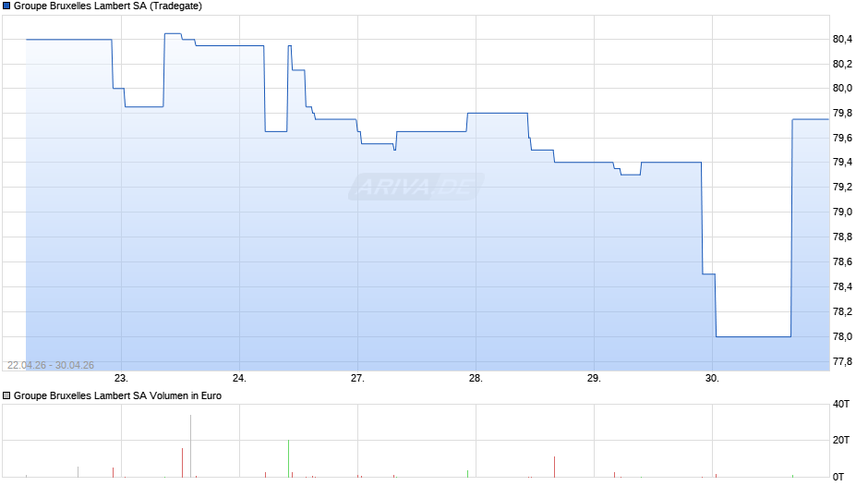Click the 80,0 price axis label
The height and width of the screenshot is (486, 868).
[842, 88]
